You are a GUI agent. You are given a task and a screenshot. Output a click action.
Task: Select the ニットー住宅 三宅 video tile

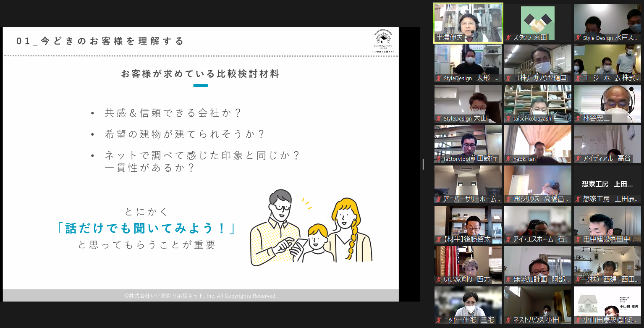tap(468, 304)
